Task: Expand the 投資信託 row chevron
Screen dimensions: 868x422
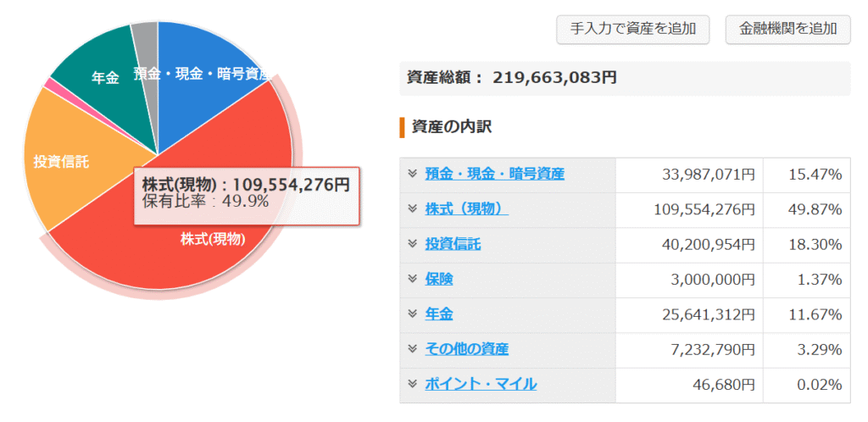Action: 412,244
